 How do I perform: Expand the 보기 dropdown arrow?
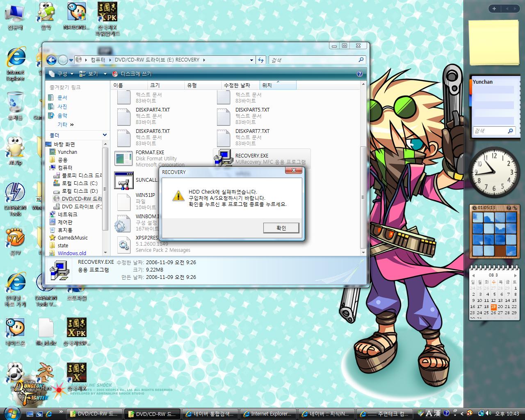point(105,74)
